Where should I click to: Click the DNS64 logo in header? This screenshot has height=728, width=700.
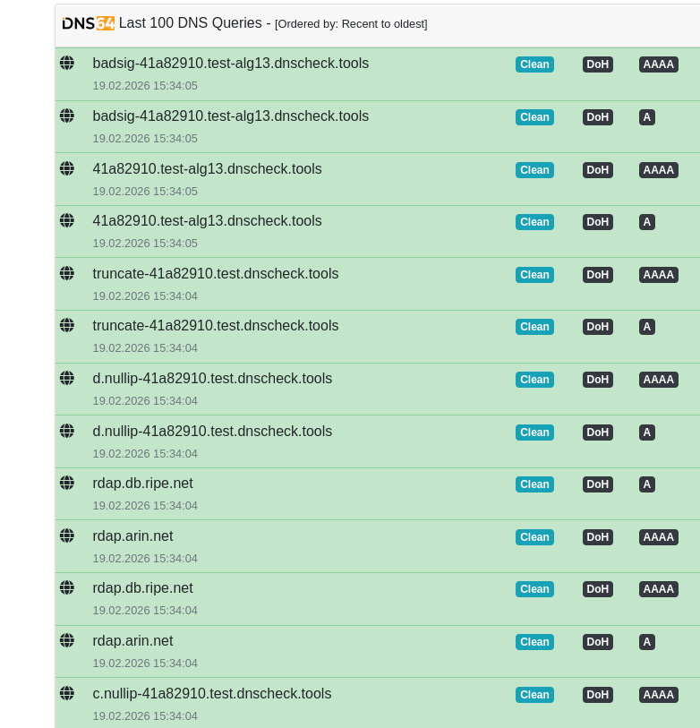88,23
